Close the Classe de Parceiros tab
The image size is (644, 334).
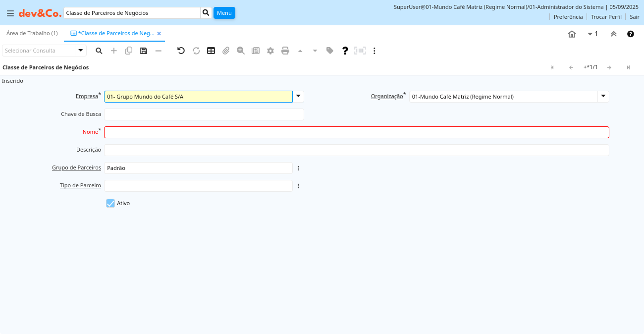[x=159, y=33]
